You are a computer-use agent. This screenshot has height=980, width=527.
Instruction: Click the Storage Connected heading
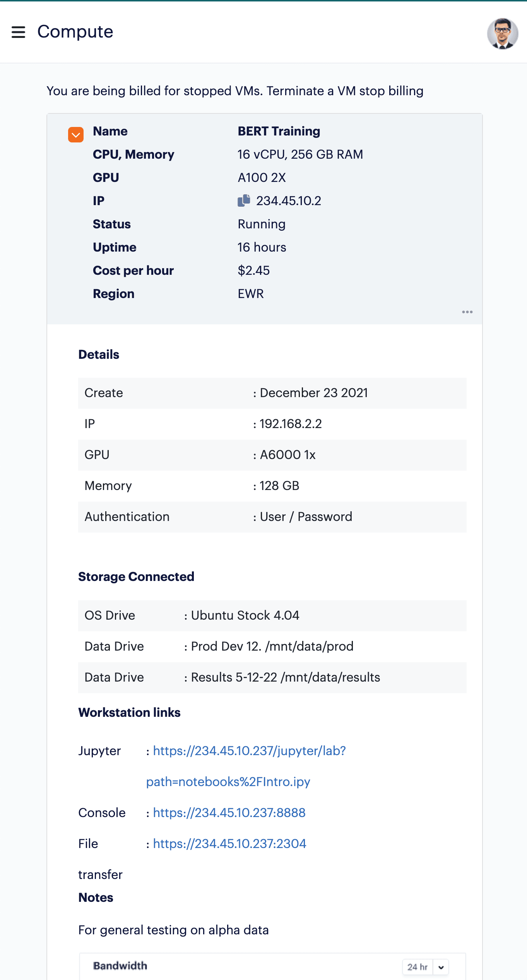136,577
